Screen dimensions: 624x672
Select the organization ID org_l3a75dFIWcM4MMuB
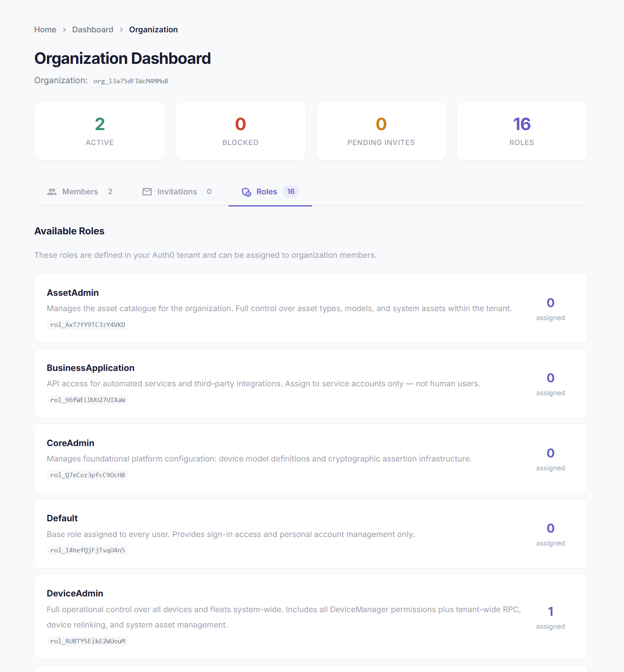pyautogui.click(x=131, y=81)
